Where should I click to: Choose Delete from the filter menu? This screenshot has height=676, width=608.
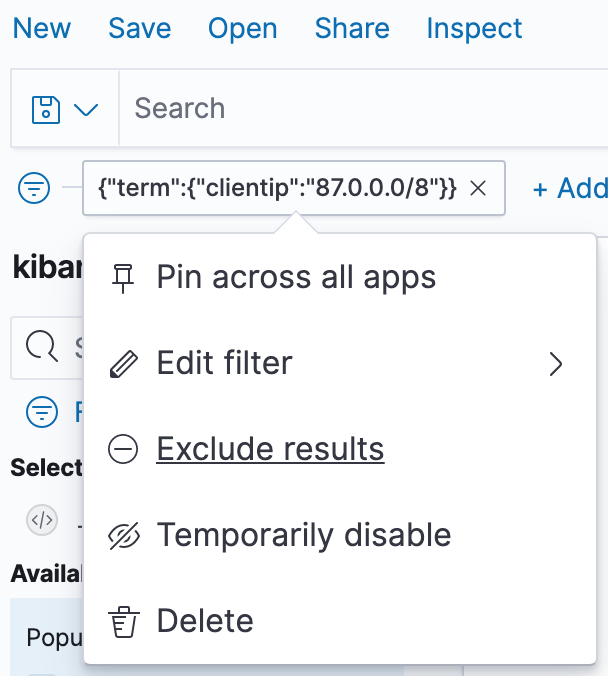[205, 622]
